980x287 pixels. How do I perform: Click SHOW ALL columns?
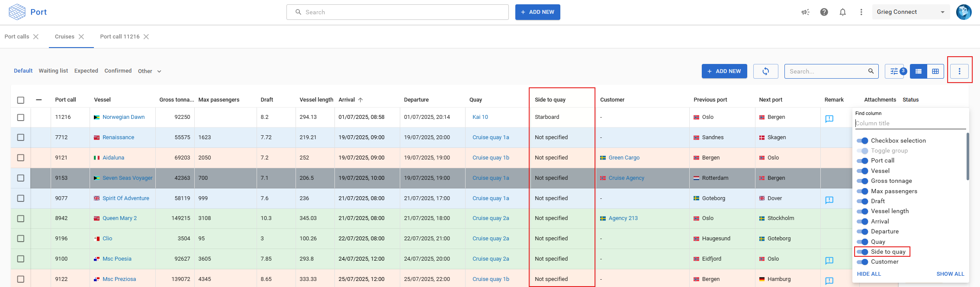pos(950,274)
